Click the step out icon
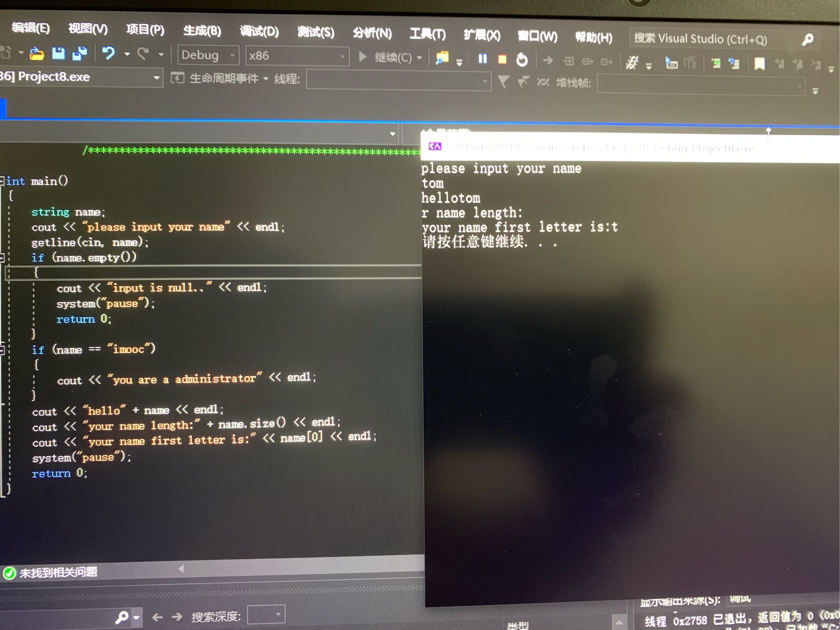Viewport: 840px width, 630px height. coord(606,62)
